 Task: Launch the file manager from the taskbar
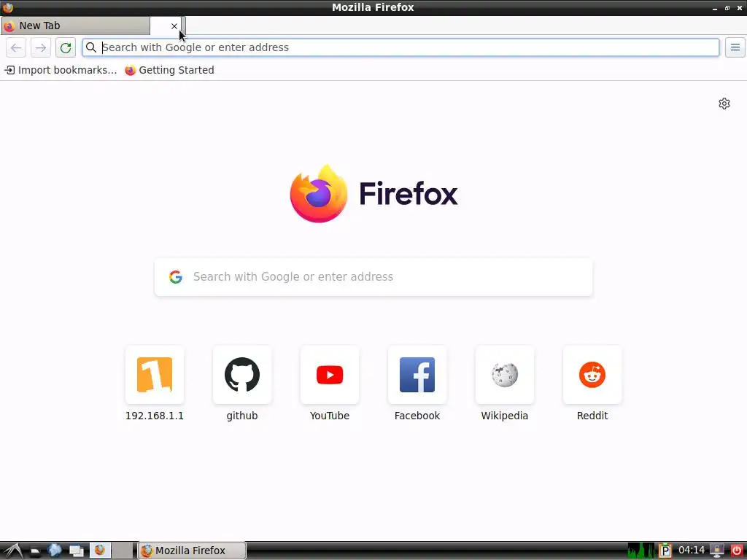coord(35,551)
